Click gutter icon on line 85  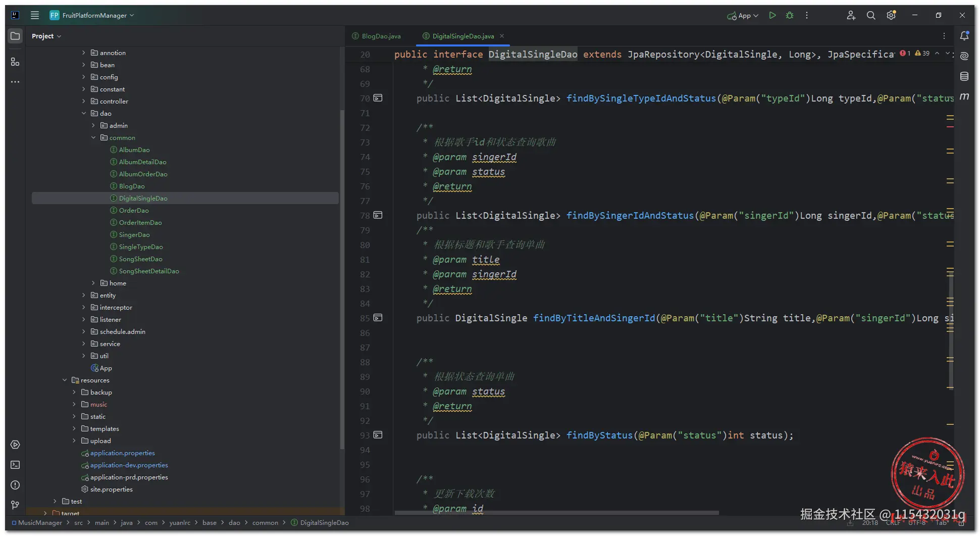[378, 318]
